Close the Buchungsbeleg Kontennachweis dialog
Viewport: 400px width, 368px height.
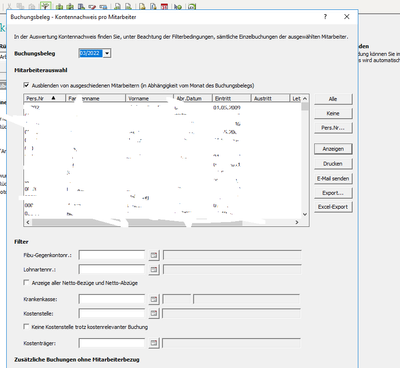[347, 17]
